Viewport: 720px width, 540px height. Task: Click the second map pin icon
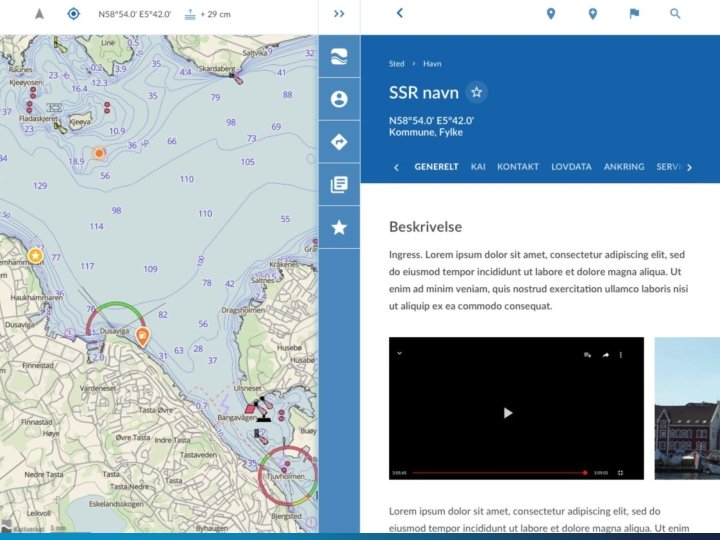pos(593,14)
